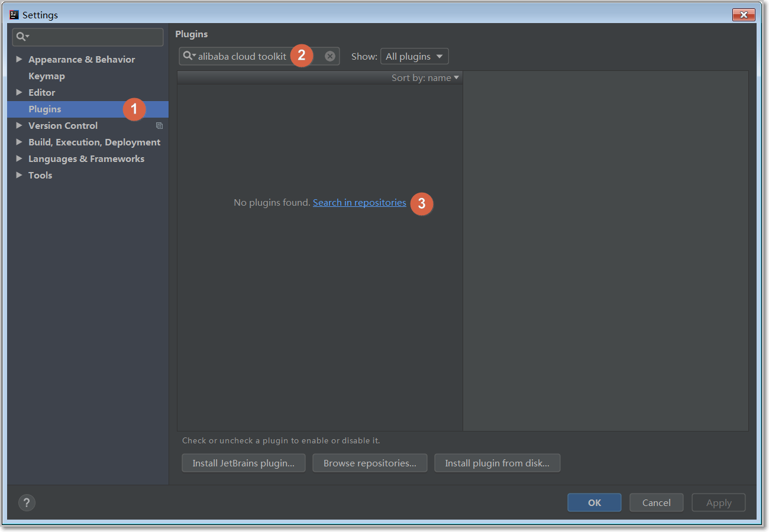Image resolution: width=769 pixels, height=532 pixels.
Task: Click the Version Control project-level copy icon
Action: [x=159, y=126]
